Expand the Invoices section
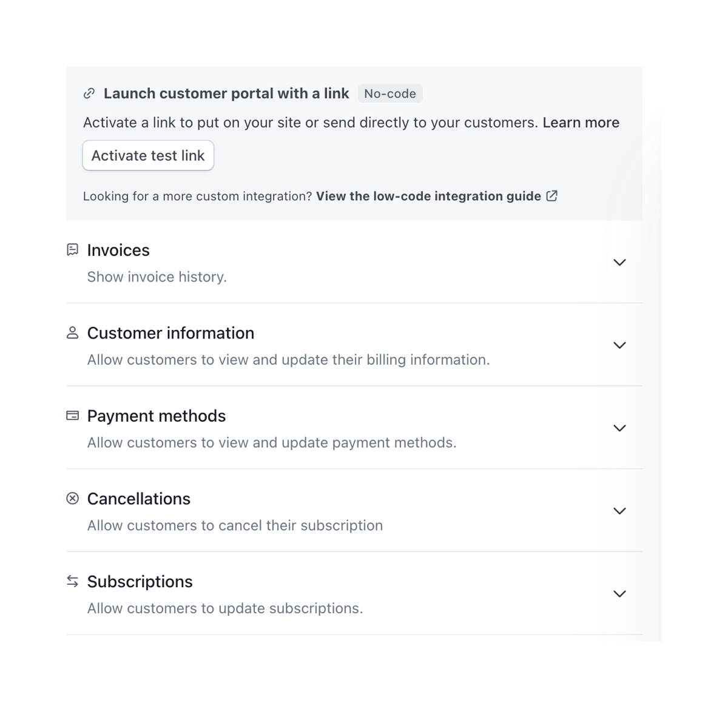Image resolution: width=728 pixels, height=708 pixels. (x=619, y=262)
